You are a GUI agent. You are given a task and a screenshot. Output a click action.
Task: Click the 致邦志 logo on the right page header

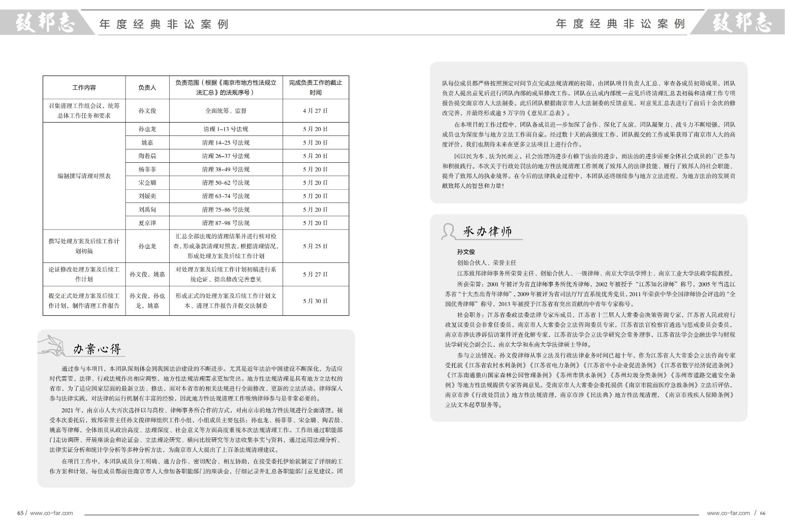[x=742, y=23]
